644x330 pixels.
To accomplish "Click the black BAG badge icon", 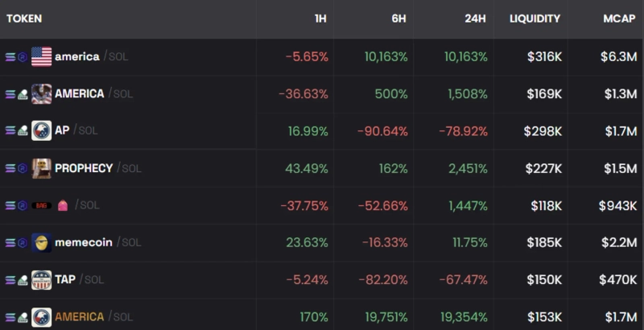I will click(x=41, y=205).
